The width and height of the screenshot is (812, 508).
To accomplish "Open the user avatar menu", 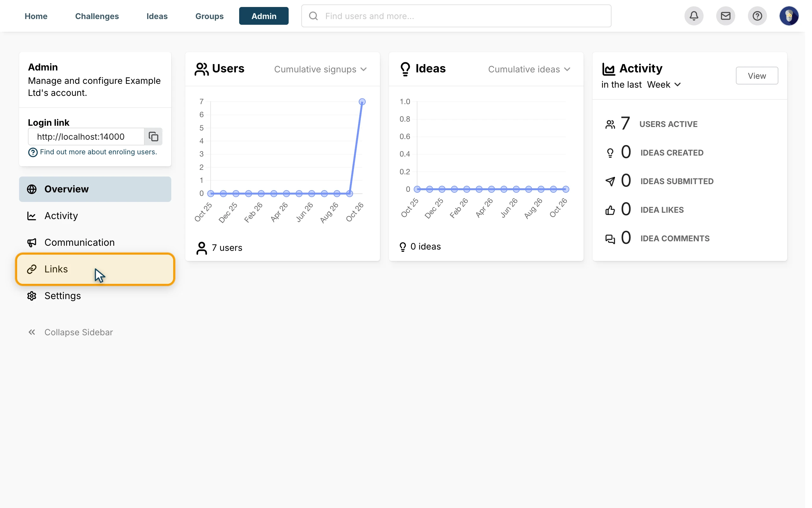I will click(x=789, y=16).
